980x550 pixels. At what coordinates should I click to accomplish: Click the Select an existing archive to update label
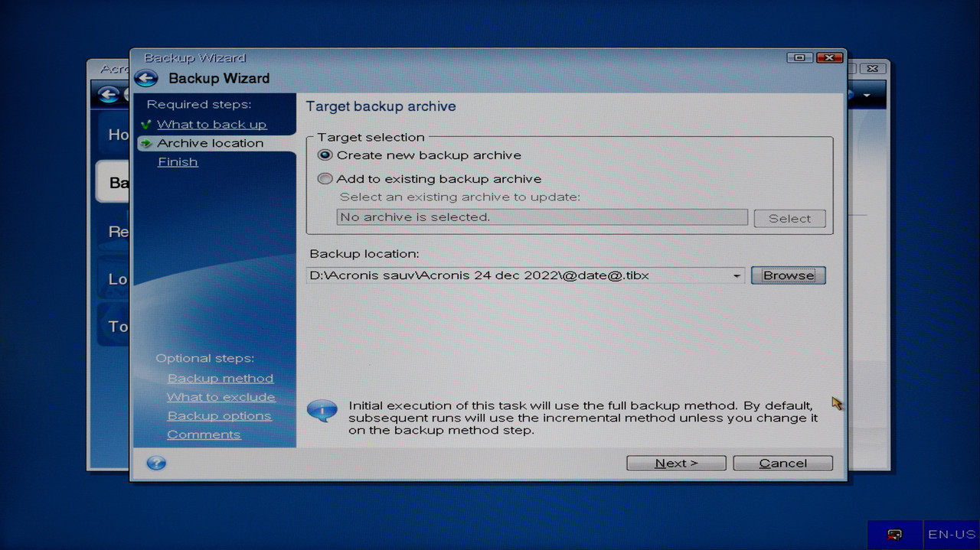point(460,197)
